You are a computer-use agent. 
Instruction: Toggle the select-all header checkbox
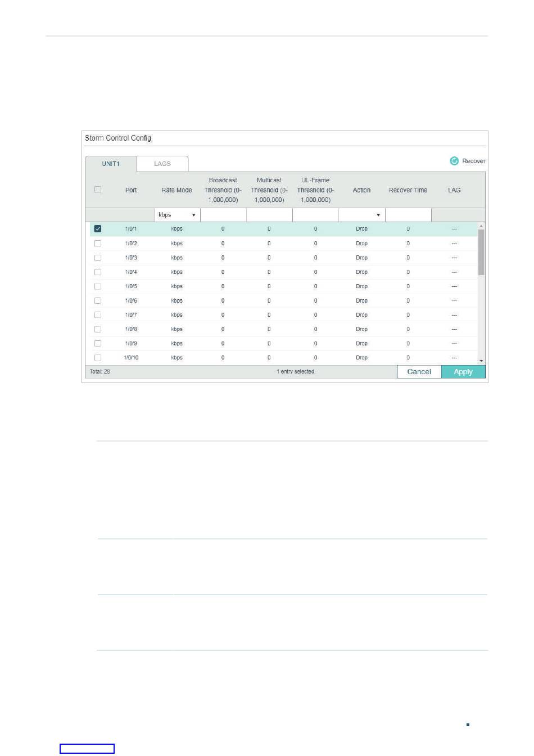(98, 190)
